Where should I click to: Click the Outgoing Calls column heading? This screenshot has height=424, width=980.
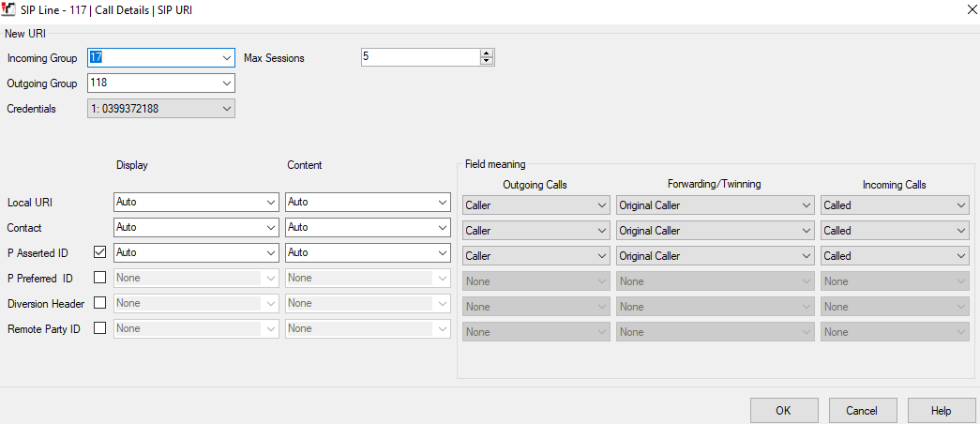pos(535,185)
